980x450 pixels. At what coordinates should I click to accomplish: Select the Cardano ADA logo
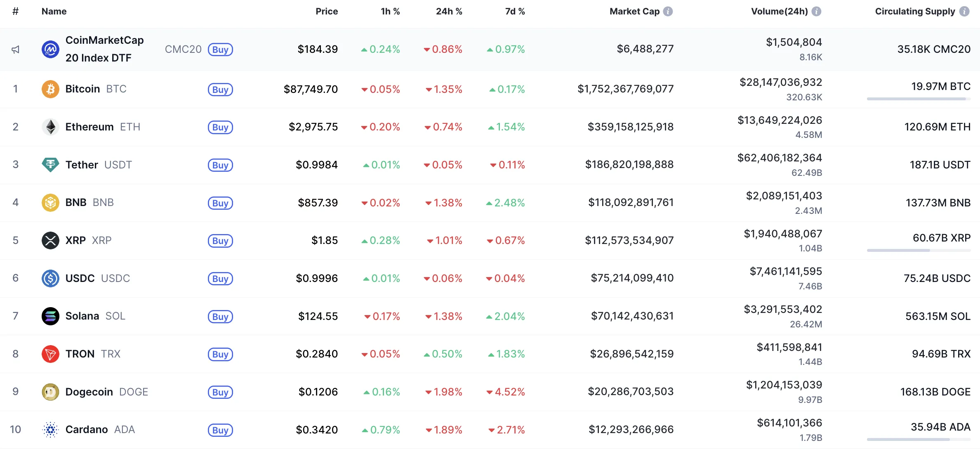pyautogui.click(x=50, y=429)
